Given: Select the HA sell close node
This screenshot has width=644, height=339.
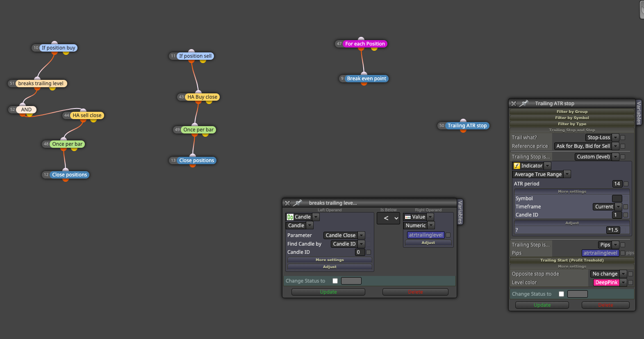Looking at the screenshot, I should click(x=87, y=115).
